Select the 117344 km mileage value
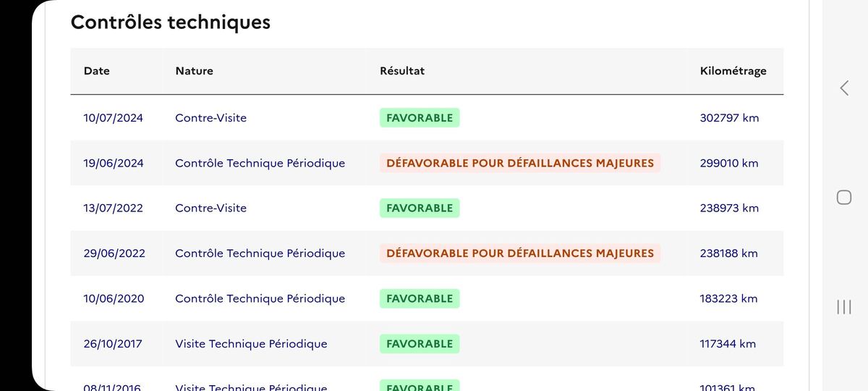868x391 pixels. pos(728,344)
